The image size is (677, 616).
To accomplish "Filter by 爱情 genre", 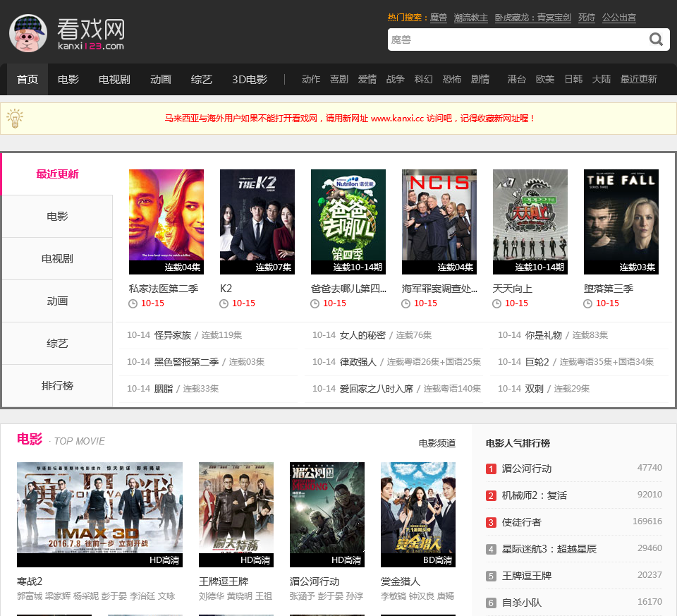I will [367, 79].
